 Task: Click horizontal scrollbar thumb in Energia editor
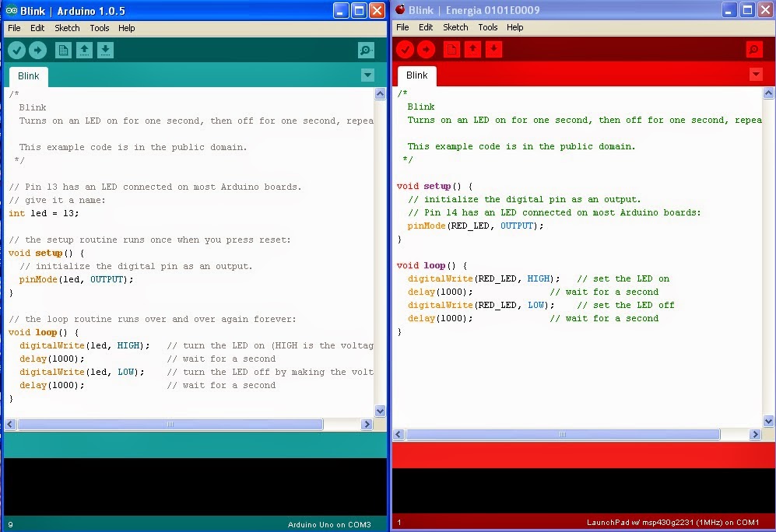563,435
